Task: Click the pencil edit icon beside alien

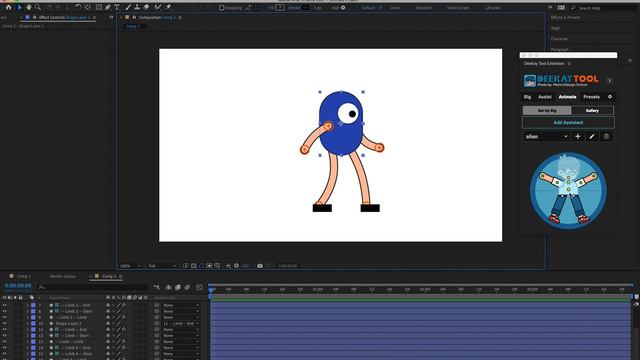Action: pos(592,136)
